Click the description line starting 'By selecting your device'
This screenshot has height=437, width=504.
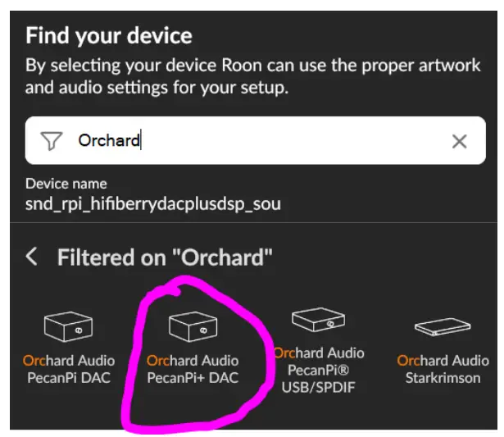252,66
